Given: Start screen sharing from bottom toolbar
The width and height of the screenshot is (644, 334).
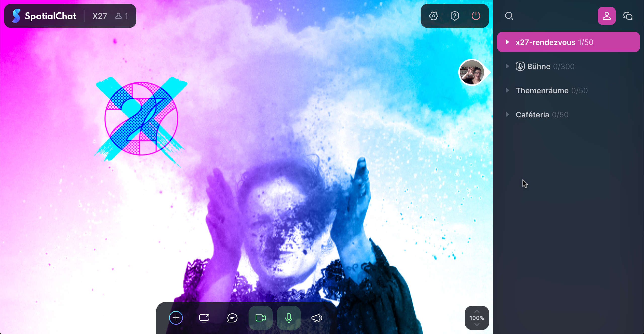Looking at the screenshot, I should click(x=204, y=318).
